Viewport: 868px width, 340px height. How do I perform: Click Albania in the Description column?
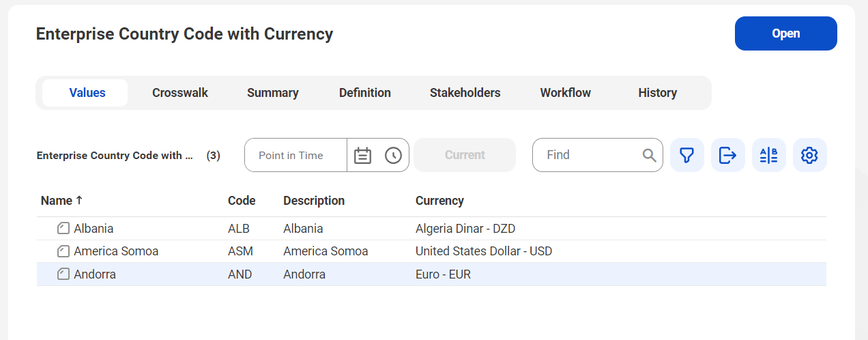pos(303,229)
